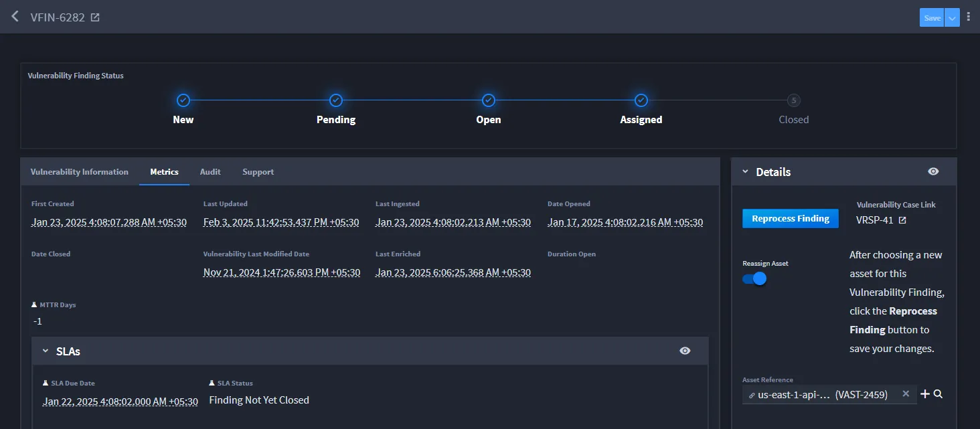Screen dimensions: 980x429
Task: Click the Reprocess Finding button
Action: pos(791,219)
